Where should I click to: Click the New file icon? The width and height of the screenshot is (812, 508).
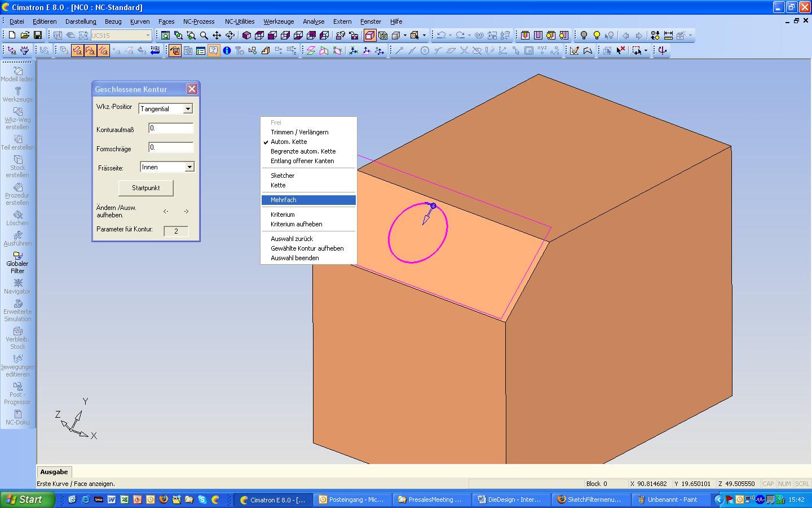tap(12, 35)
